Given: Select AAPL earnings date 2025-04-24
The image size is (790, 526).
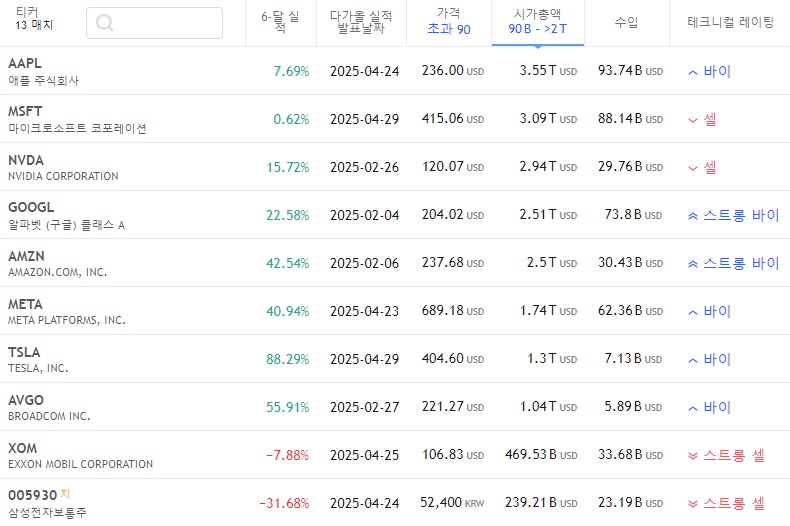Looking at the screenshot, I should click(x=364, y=71).
